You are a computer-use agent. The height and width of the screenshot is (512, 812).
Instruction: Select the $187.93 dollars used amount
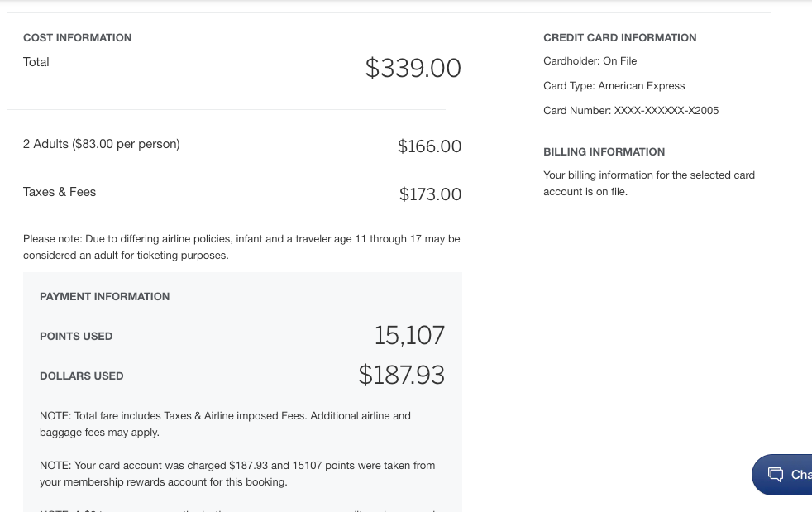[401, 375]
